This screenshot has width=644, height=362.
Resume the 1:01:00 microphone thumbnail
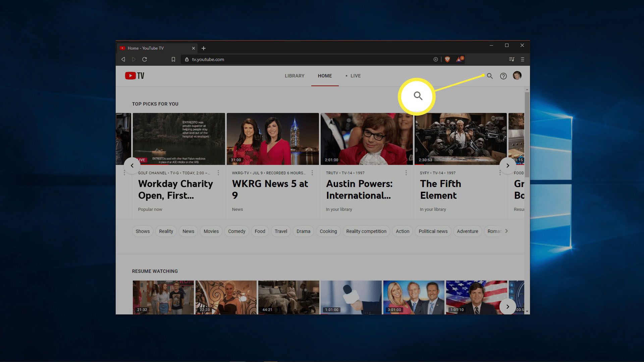(351, 297)
